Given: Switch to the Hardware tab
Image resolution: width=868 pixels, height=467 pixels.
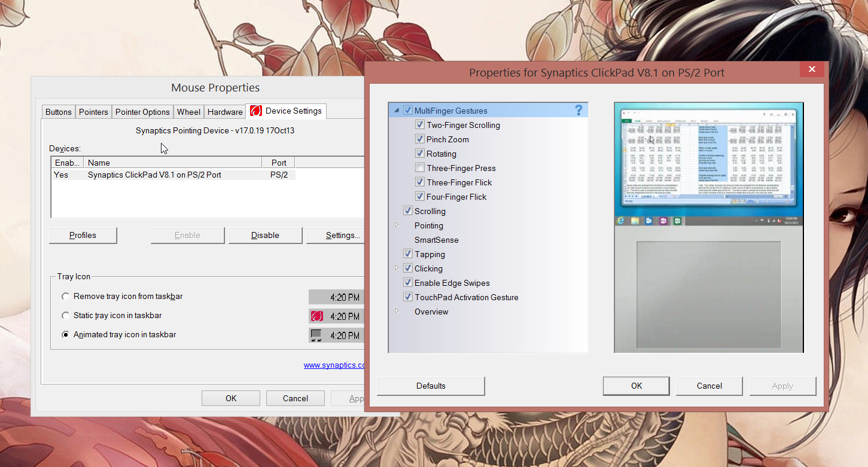Looking at the screenshot, I should [x=225, y=112].
